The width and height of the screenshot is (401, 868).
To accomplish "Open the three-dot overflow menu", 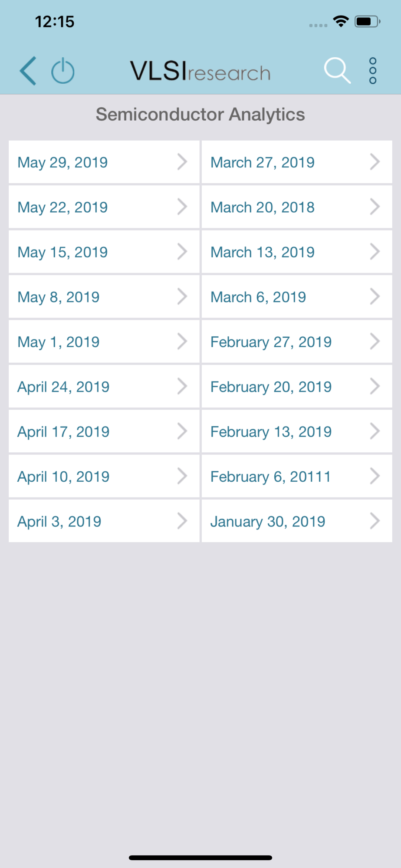I will (x=373, y=71).
